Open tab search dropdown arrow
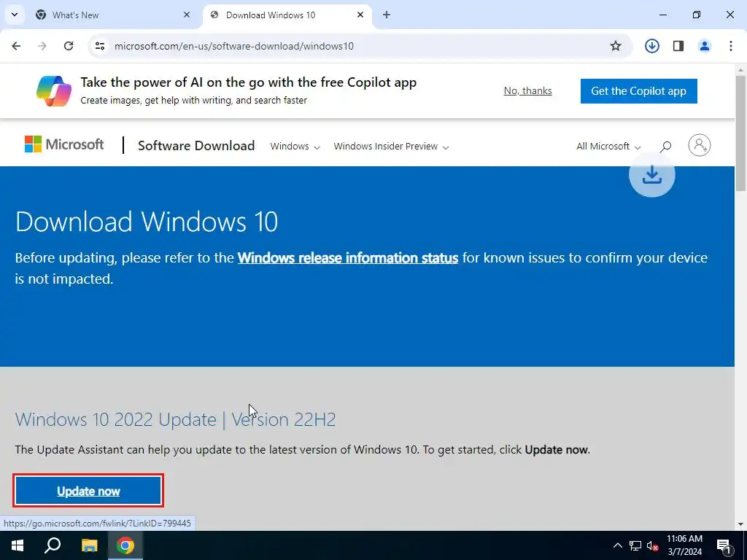The height and width of the screenshot is (560, 747). [15, 15]
